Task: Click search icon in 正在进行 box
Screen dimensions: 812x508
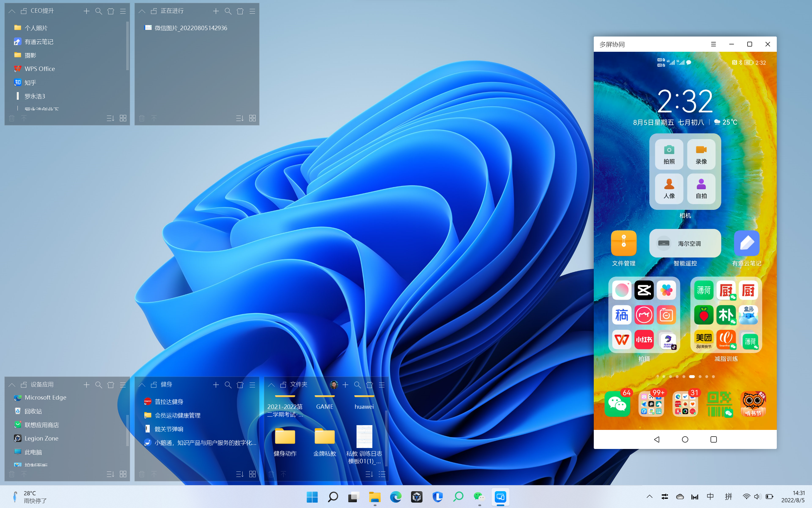Action: click(x=228, y=11)
